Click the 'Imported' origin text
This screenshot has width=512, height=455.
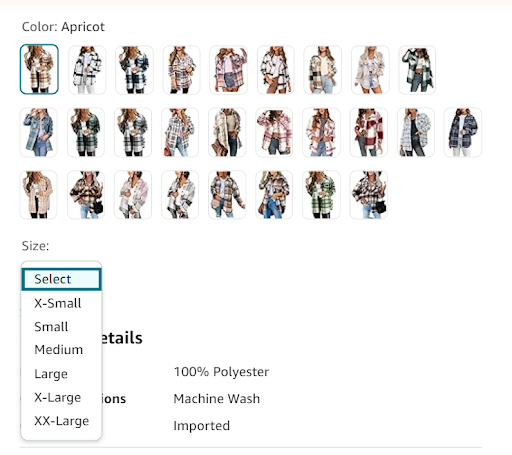tap(202, 426)
